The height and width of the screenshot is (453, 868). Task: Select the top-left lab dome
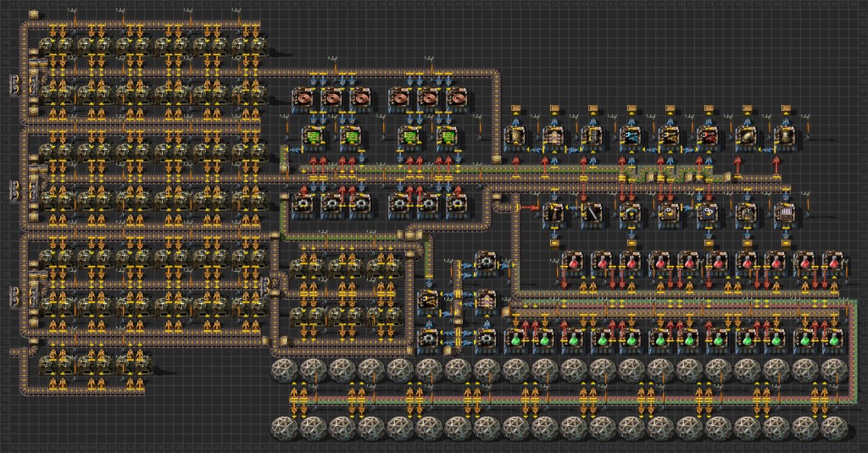click(x=285, y=370)
